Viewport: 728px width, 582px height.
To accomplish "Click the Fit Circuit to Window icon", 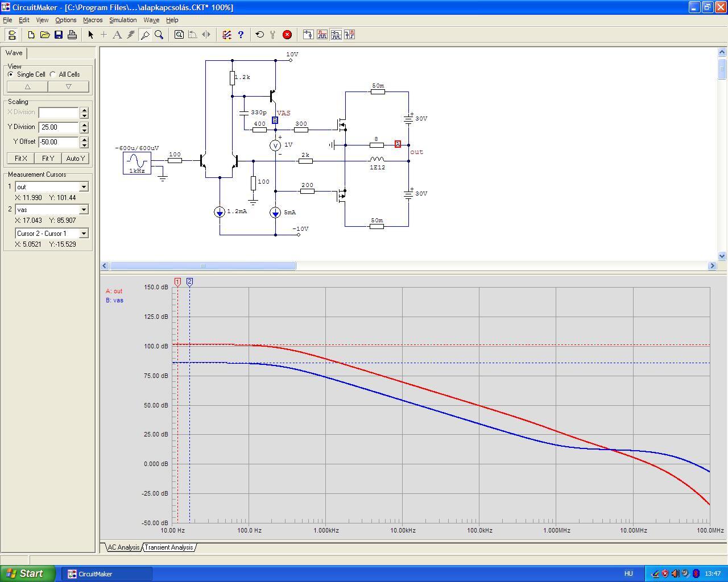I will click(179, 35).
